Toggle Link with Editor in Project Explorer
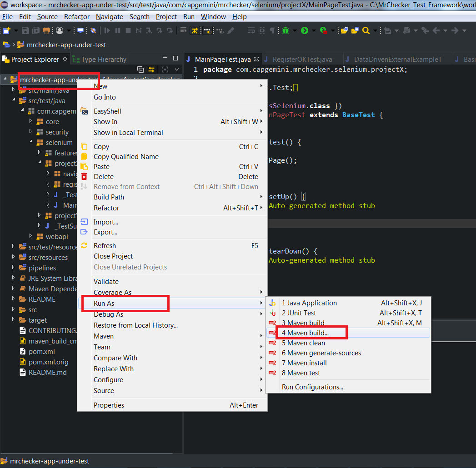Viewport: 476px width, 468px height. click(151, 70)
